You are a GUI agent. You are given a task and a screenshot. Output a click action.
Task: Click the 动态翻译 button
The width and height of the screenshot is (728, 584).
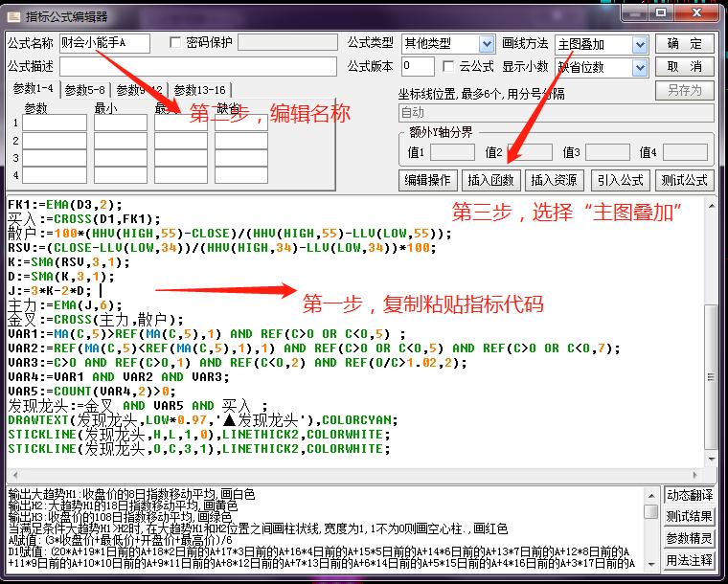(689, 495)
